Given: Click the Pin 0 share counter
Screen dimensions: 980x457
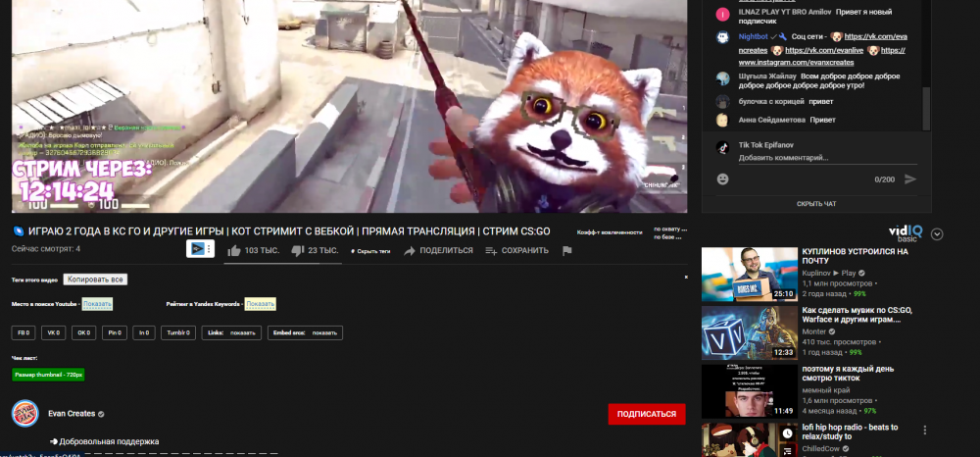Looking at the screenshot, I should point(115,332).
